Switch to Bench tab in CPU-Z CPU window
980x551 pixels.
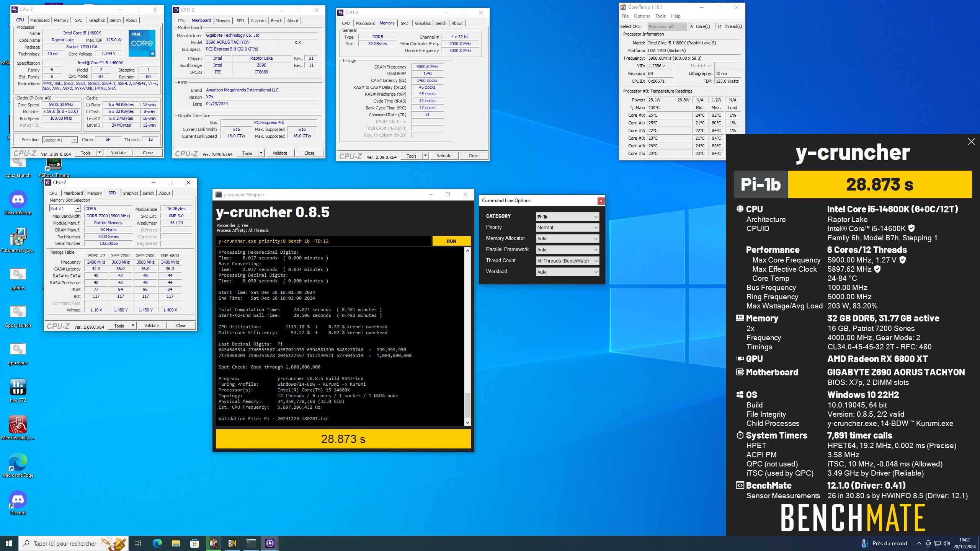point(115,20)
